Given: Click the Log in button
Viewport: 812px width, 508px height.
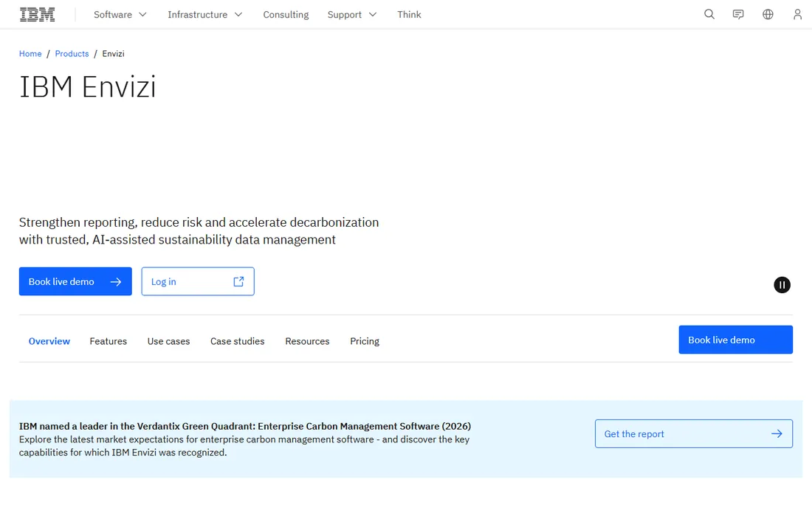Looking at the screenshot, I should [198, 281].
